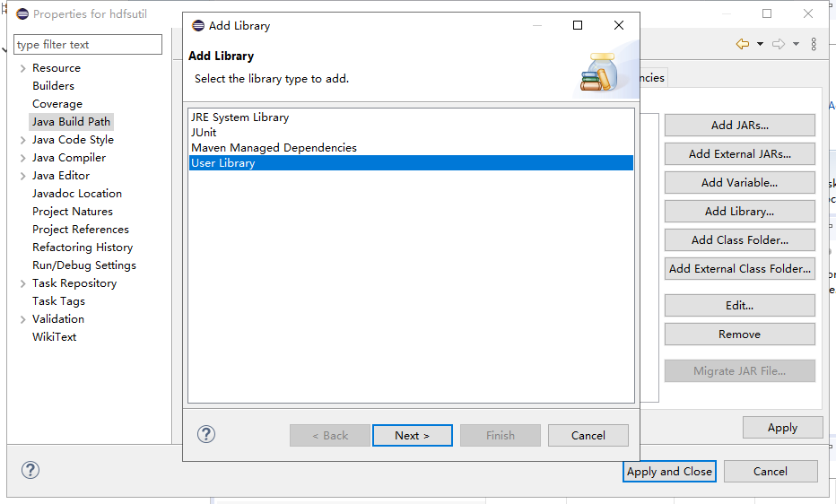836x504 pixels.
Task: Close the Add Library dialog window
Action: pos(618,25)
